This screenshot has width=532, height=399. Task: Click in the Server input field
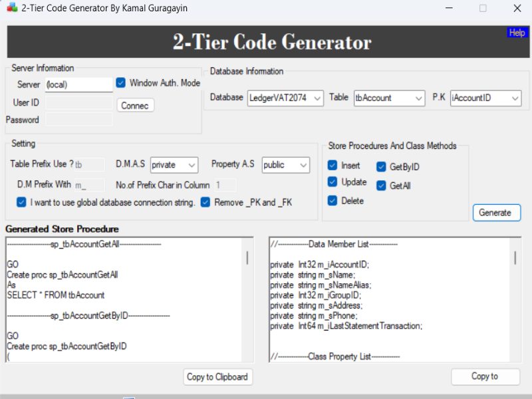(x=78, y=84)
